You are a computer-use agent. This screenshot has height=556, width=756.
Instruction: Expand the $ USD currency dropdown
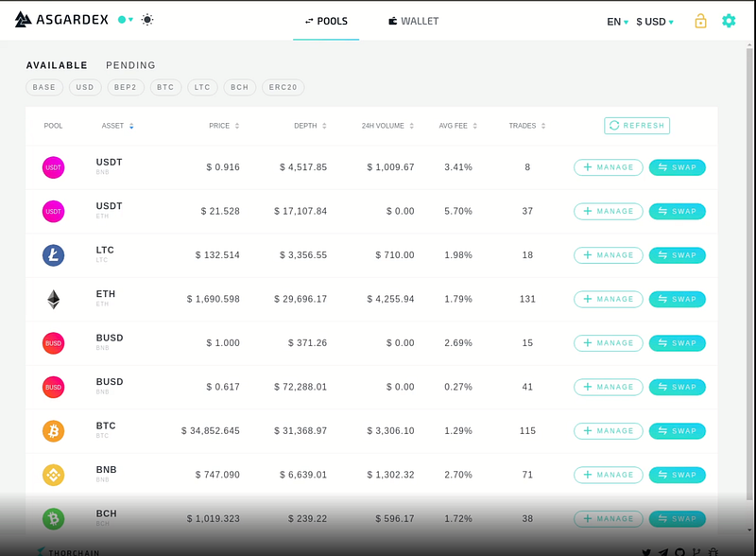pos(655,22)
